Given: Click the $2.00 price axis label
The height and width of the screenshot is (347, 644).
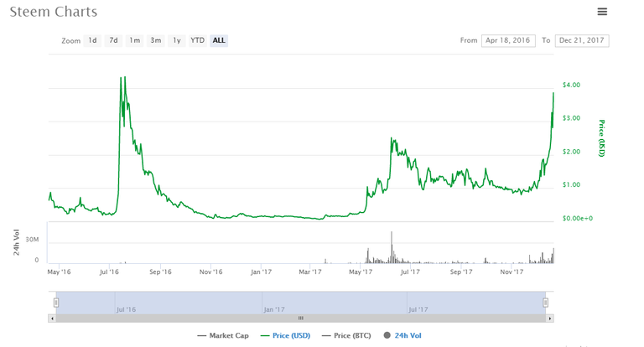Looking at the screenshot, I should click(x=571, y=152).
